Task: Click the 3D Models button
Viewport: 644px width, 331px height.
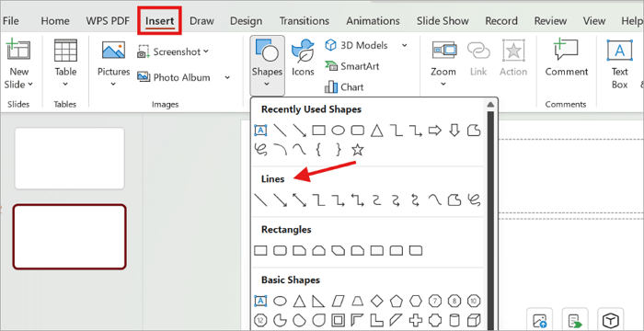Action: click(356, 45)
